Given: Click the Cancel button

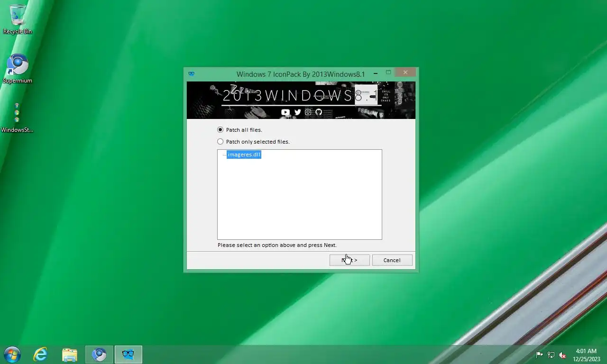Looking at the screenshot, I should coord(392,260).
